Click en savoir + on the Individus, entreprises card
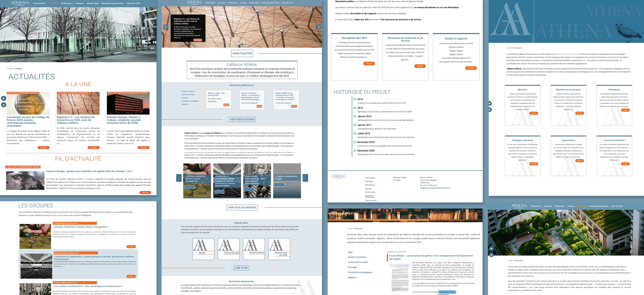644x295 pixels. point(189,187)
